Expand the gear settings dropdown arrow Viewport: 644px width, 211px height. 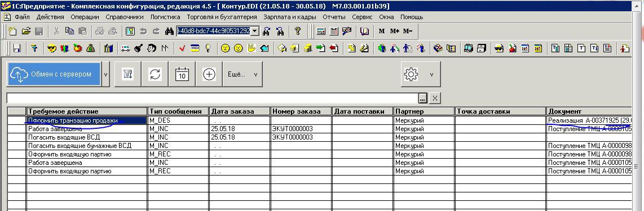pyautogui.click(x=431, y=75)
